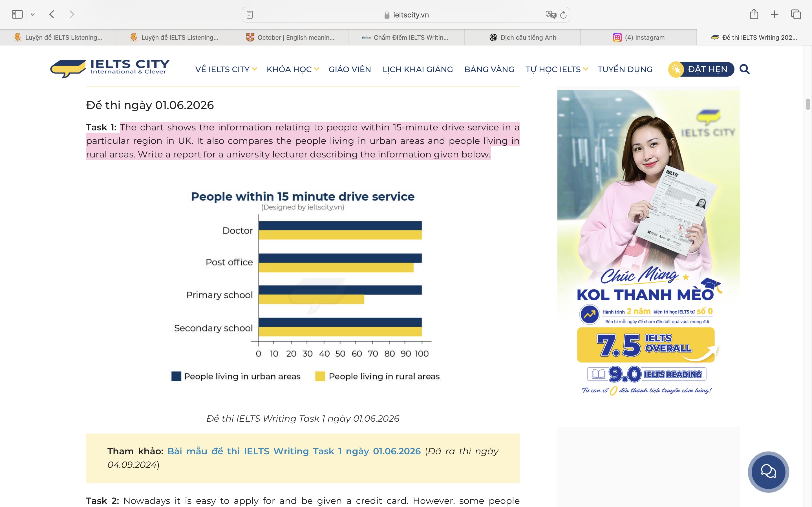812x507 pixels.
Task: Open the LỊCH KHAI GIẢNG menu item
Action: [x=417, y=69]
